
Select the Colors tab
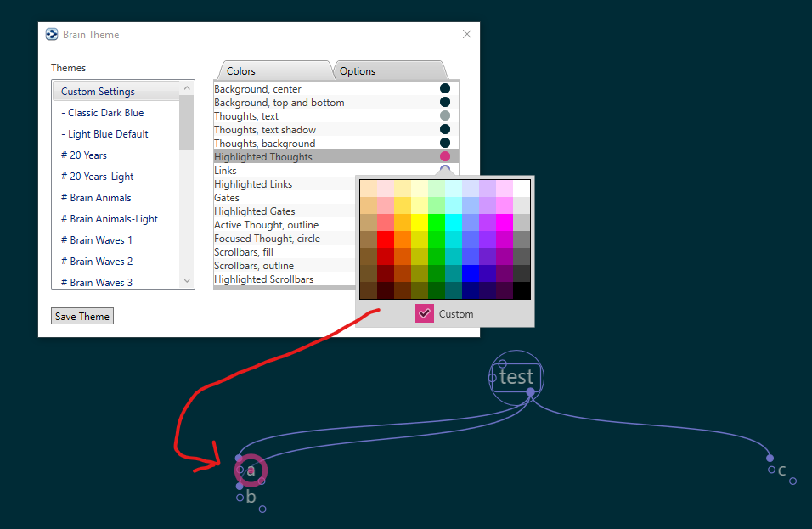(241, 71)
